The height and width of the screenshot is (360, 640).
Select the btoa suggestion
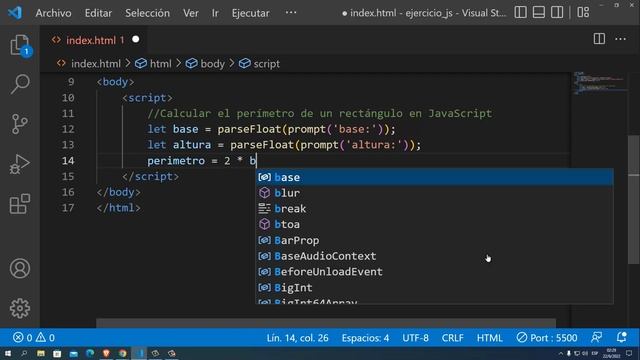tap(434, 224)
